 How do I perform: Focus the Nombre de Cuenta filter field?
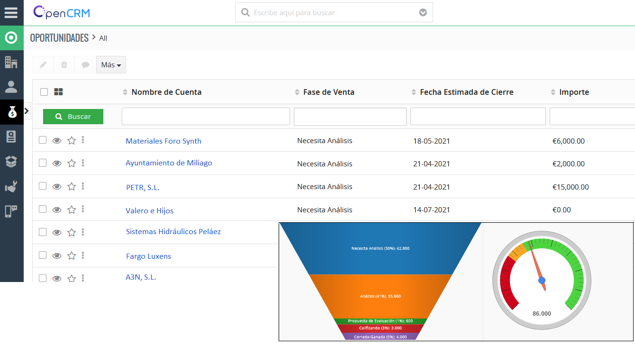206,117
